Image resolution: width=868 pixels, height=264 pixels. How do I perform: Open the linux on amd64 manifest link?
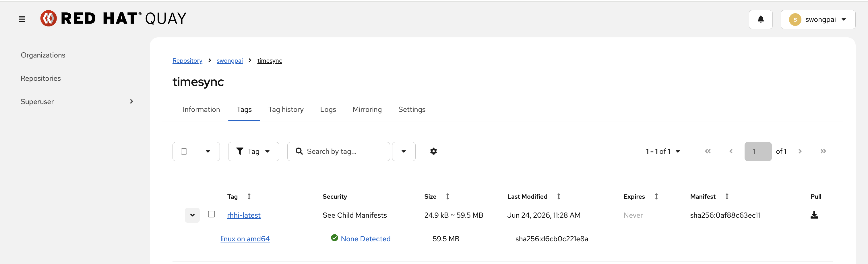245,239
